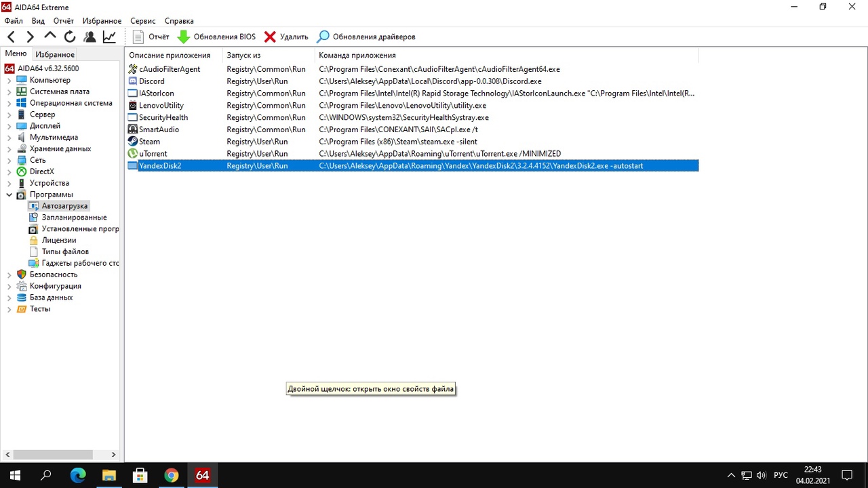This screenshot has width=868, height=488.
Task: Select Установленные программы in the tree
Action: click(80, 229)
